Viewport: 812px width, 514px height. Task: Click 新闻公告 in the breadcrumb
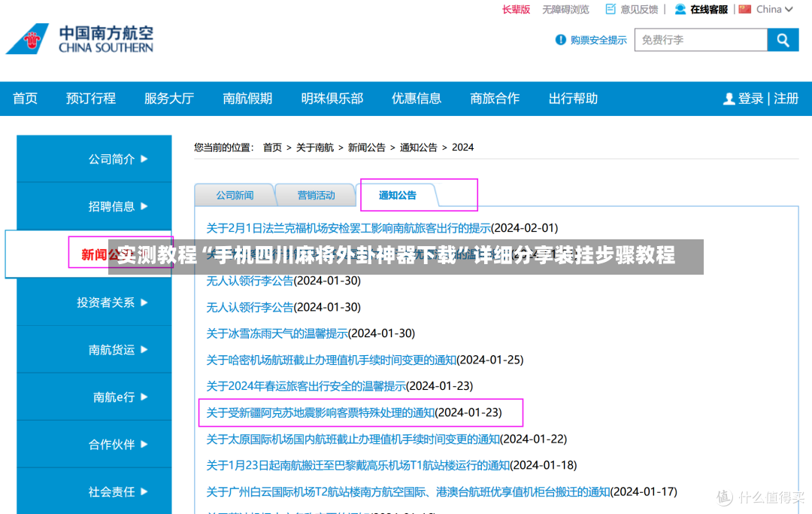click(367, 148)
